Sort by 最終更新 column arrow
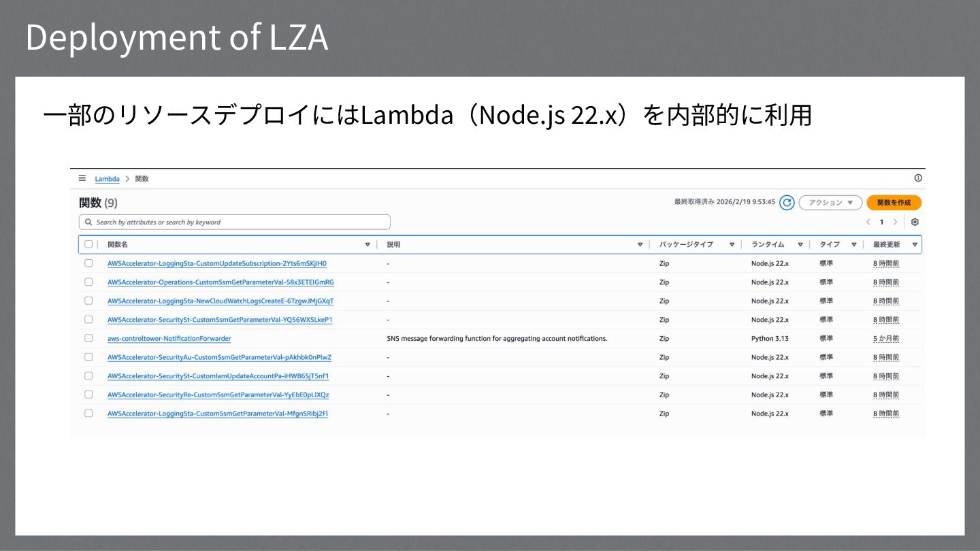The width and height of the screenshot is (980, 551). pyautogui.click(x=915, y=244)
